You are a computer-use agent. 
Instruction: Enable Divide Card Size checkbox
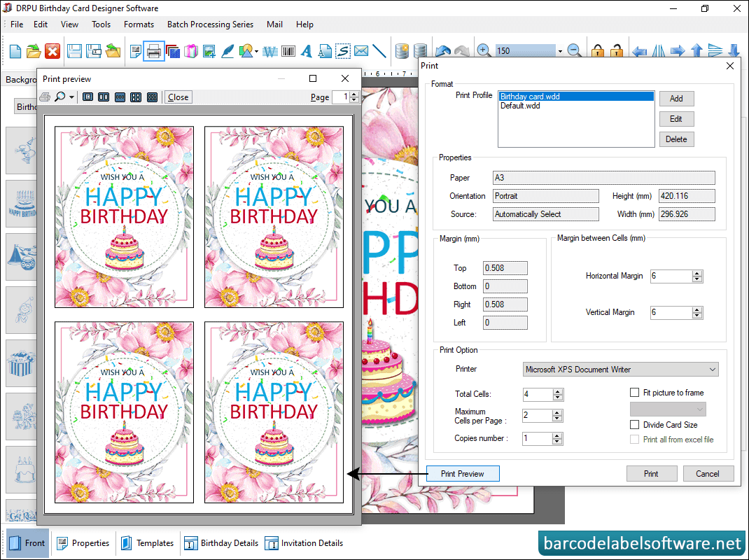(634, 424)
